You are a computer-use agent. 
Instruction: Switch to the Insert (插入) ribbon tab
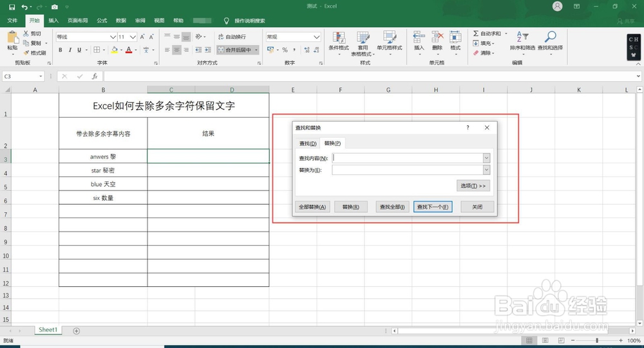(53, 21)
